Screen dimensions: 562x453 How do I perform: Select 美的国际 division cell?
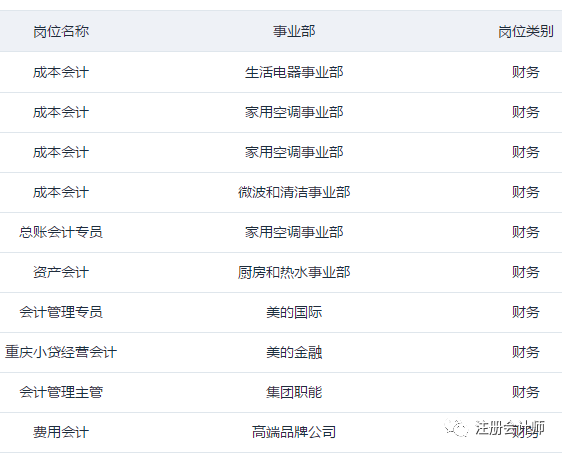coord(294,312)
